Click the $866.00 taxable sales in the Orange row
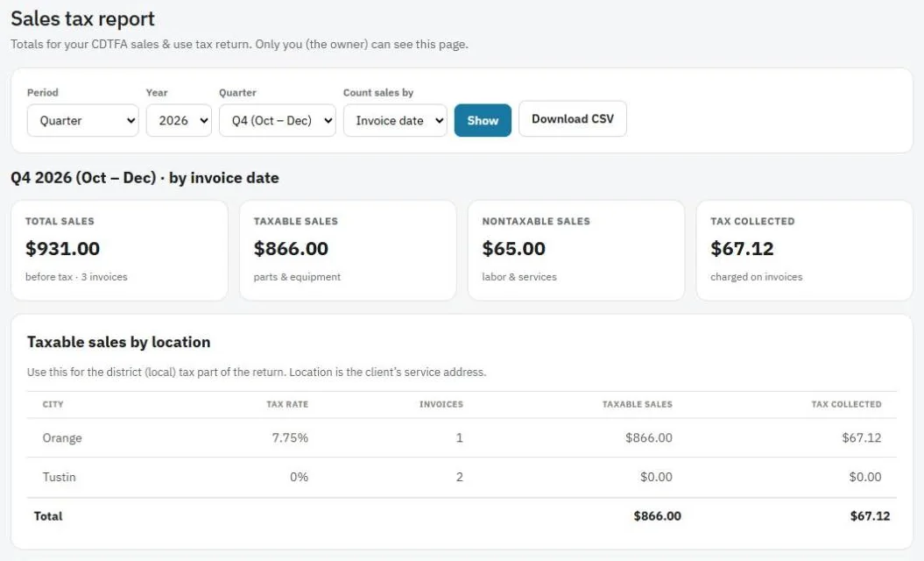This screenshot has height=561, width=924. pyautogui.click(x=649, y=437)
